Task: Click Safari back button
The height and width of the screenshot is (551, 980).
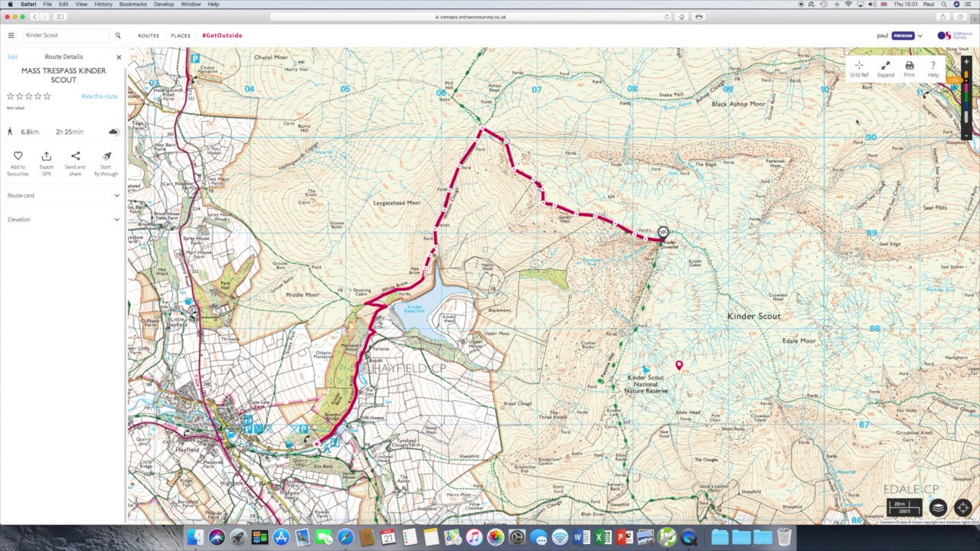Action: pyautogui.click(x=34, y=17)
